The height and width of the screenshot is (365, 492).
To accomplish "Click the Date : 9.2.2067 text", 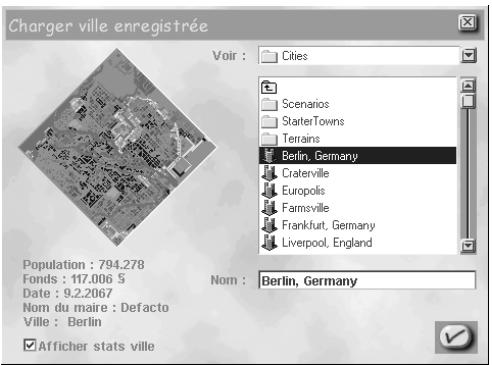I will [68, 293].
